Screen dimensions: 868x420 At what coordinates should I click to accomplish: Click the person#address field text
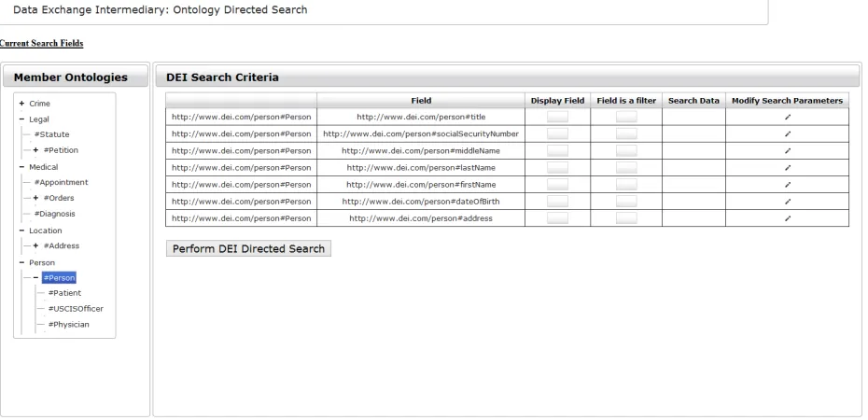click(421, 218)
